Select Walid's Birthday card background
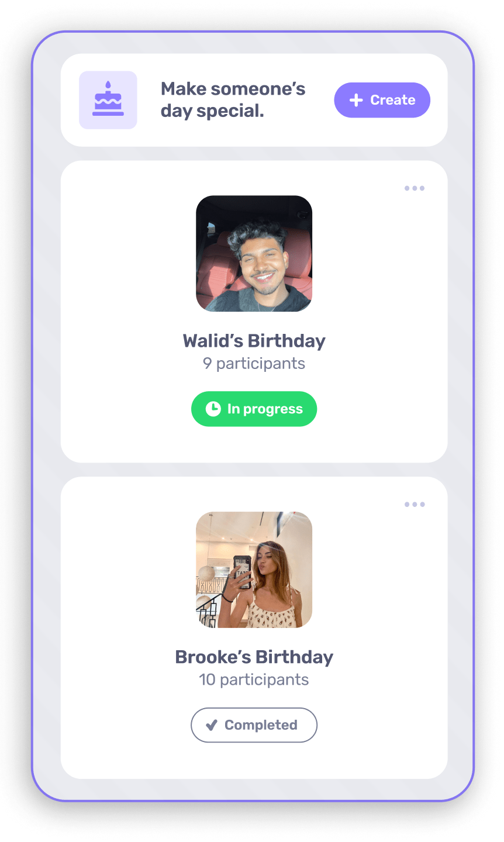 coord(254,312)
